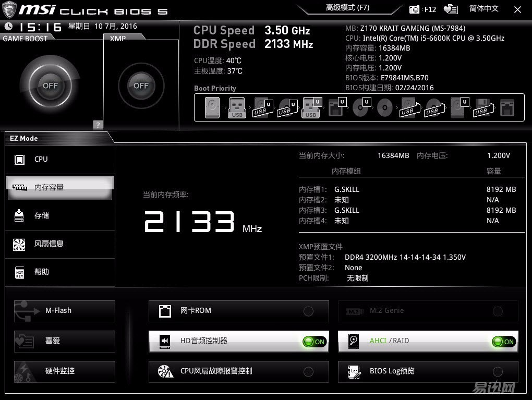Click the MB: Z170 KRAIT GAMING text
The height and width of the screenshot is (400, 532).
pos(405,28)
